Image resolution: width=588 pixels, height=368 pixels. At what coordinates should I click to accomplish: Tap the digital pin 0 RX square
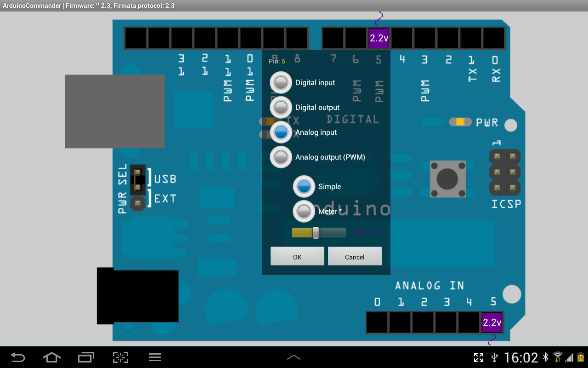pyautogui.click(x=494, y=38)
